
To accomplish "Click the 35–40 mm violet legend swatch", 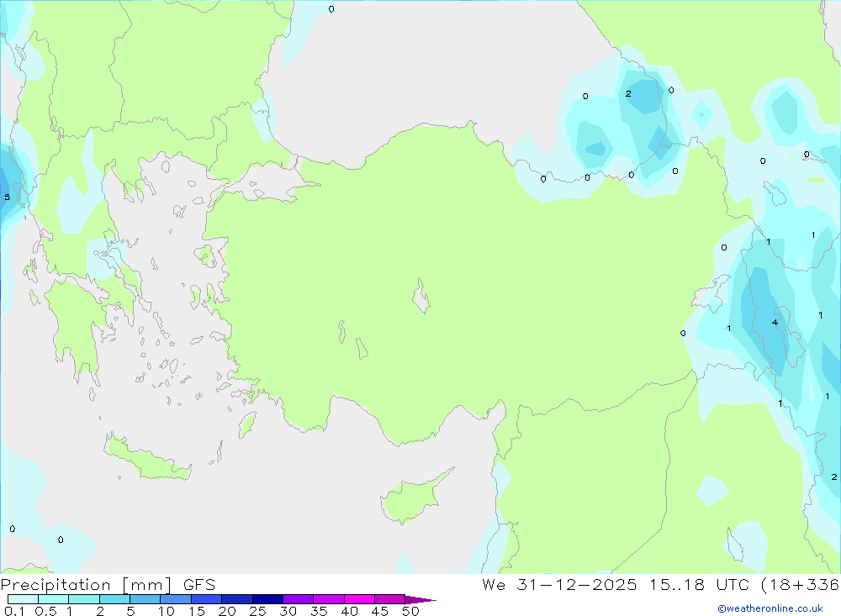I will pos(329,599).
